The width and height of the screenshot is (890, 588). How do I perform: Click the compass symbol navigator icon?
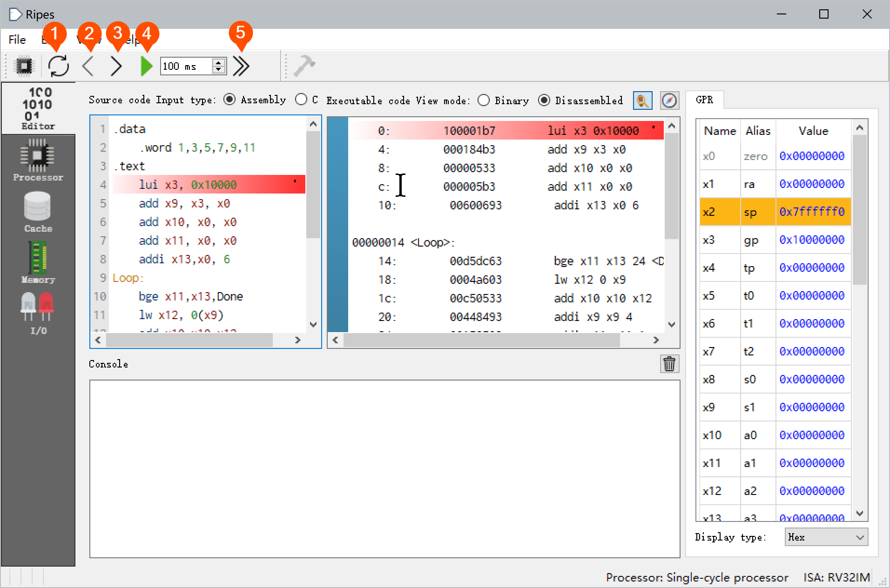coord(669,100)
